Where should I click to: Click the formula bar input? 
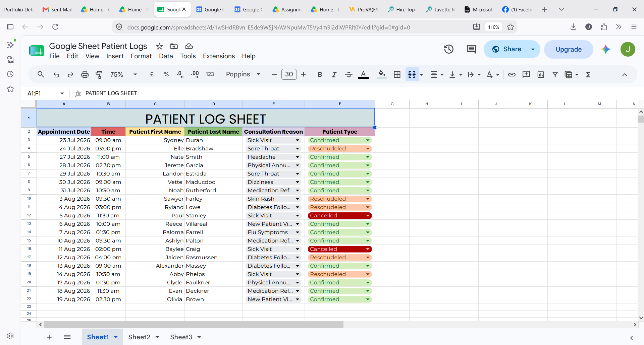pos(362,93)
